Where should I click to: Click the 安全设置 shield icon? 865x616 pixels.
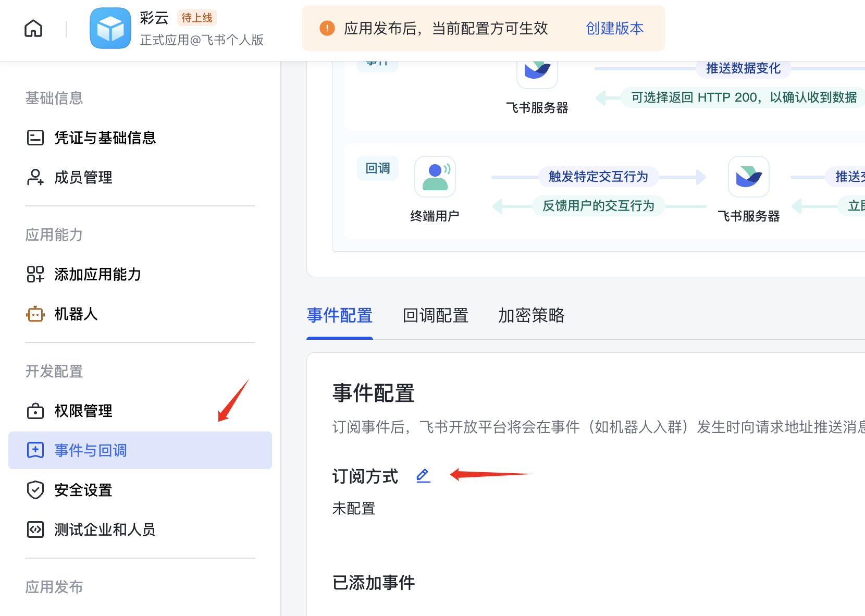click(34, 490)
